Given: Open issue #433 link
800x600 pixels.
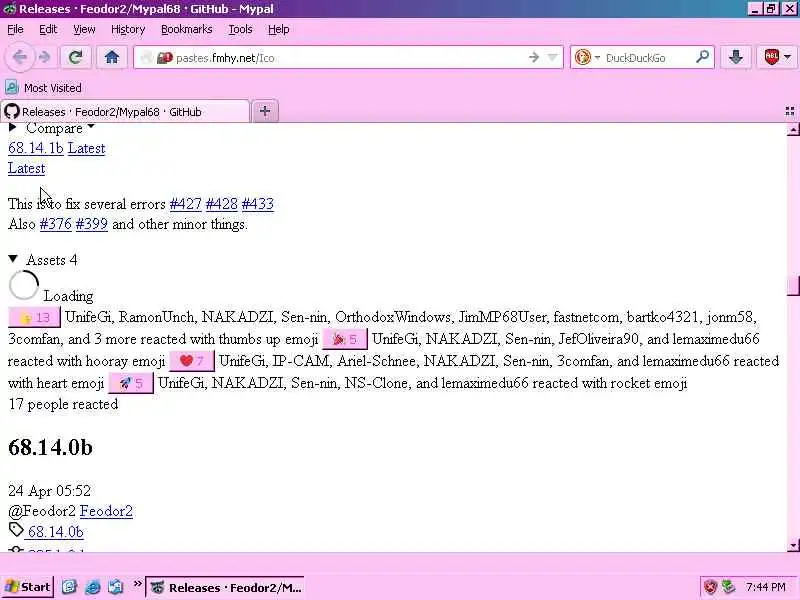Looking at the screenshot, I should (x=258, y=204).
